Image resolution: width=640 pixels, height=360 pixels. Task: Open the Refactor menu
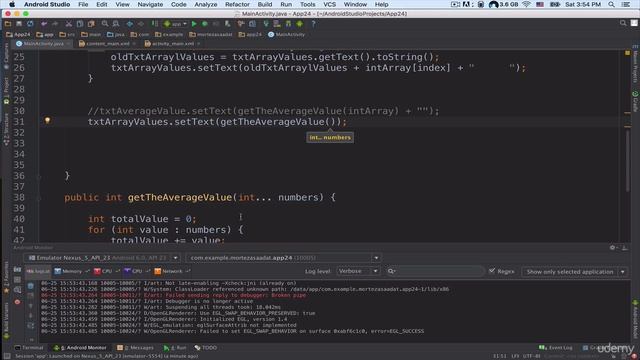pos(237,4)
